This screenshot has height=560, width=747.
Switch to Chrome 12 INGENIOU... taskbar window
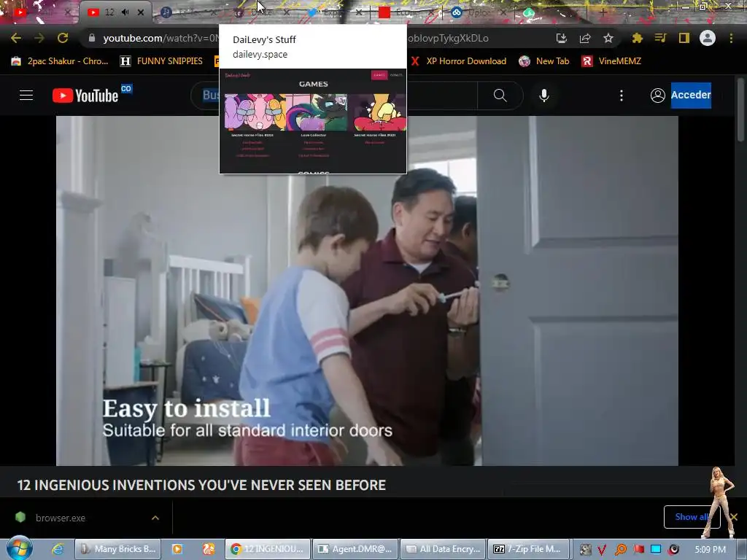tap(268, 549)
